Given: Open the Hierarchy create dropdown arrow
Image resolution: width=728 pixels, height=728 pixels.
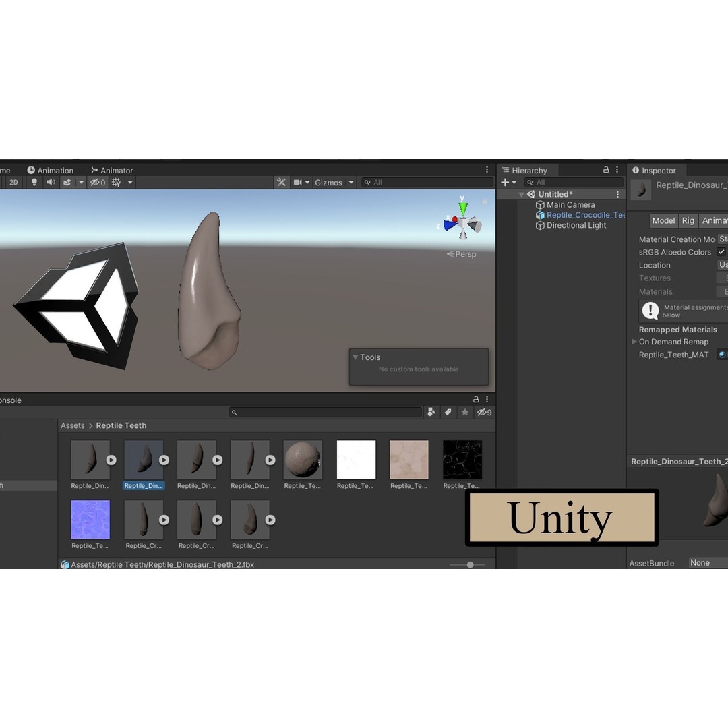Looking at the screenshot, I should (514, 183).
